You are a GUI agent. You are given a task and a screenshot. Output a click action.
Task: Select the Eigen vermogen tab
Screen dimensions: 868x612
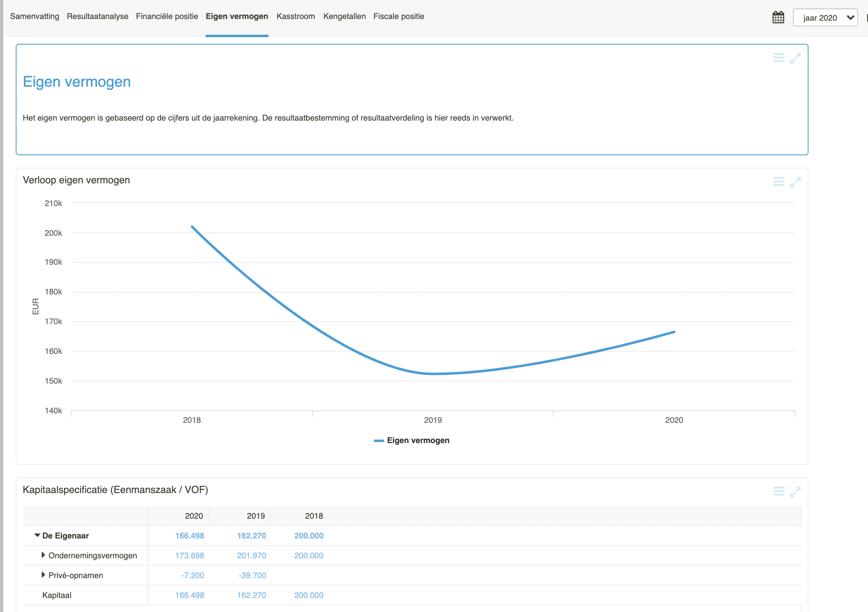(237, 17)
